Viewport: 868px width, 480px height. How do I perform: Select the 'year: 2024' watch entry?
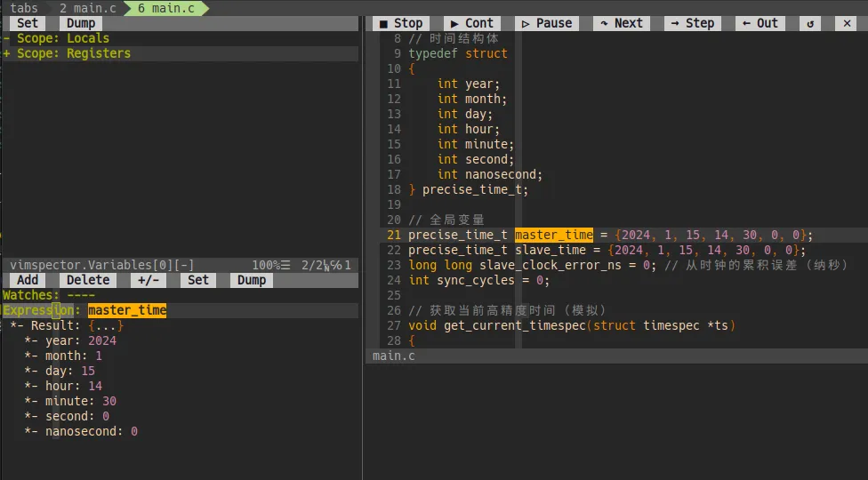coord(80,340)
